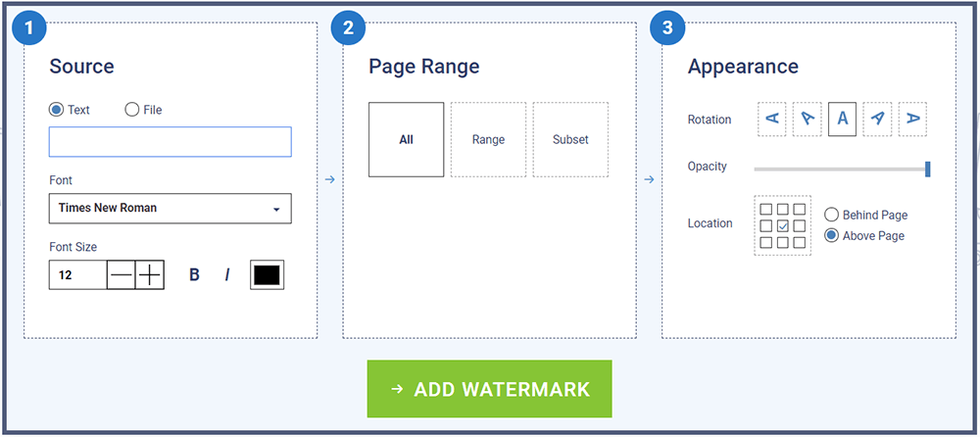The height and width of the screenshot is (437, 980).
Task: Select the File source radio button
Action: (132, 110)
